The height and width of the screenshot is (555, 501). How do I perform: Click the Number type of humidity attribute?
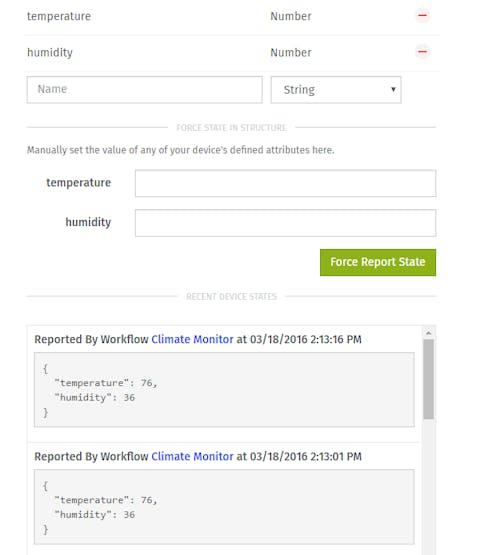pyautogui.click(x=291, y=52)
